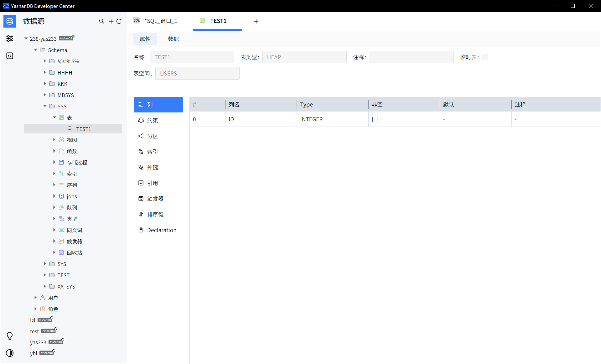Collapse the 238-yas233 connection node
The height and width of the screenshot is (364, 601).
coord(26,39)
